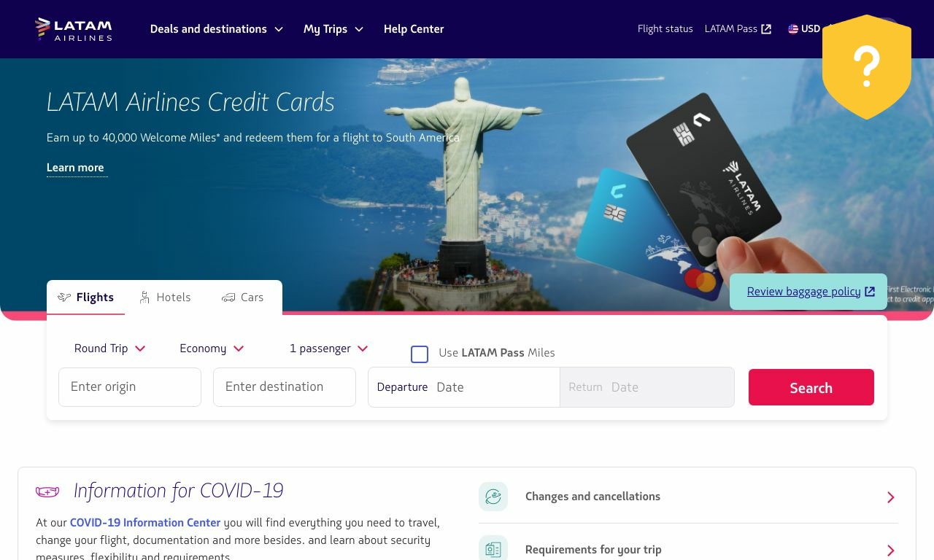934x560 pixels.
Task: Expand the Round Trip dropdown
Action: click(109, 349)
